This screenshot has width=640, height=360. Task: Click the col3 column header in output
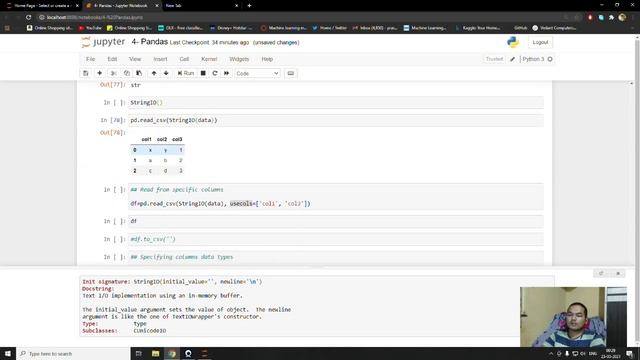pos(177,139)
